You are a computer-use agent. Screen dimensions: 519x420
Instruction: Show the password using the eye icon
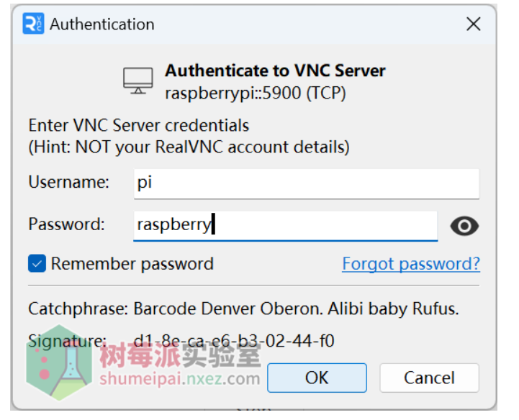point(464,226)
